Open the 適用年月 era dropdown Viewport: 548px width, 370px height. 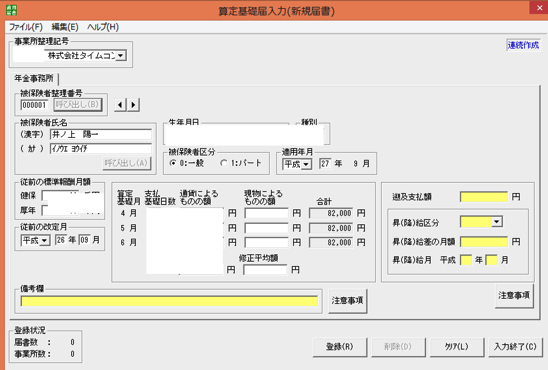click(x=306, y=164)
